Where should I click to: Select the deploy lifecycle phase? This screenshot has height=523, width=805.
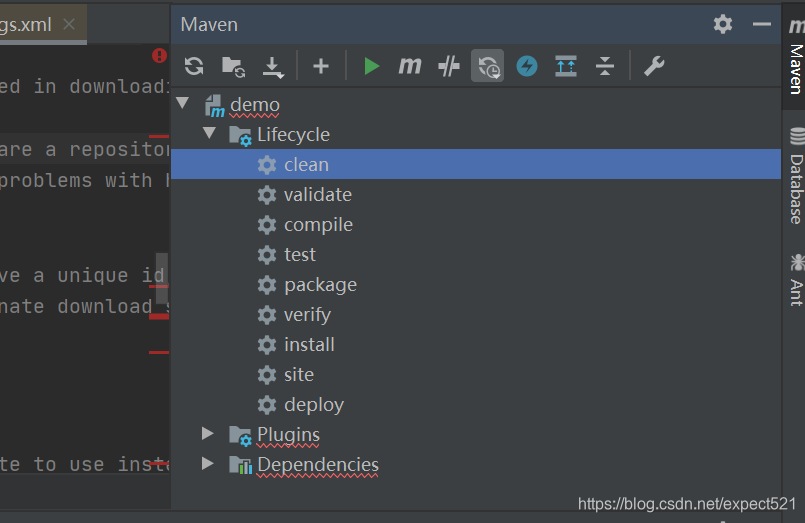pyautogui.click(x=476, y=404)
